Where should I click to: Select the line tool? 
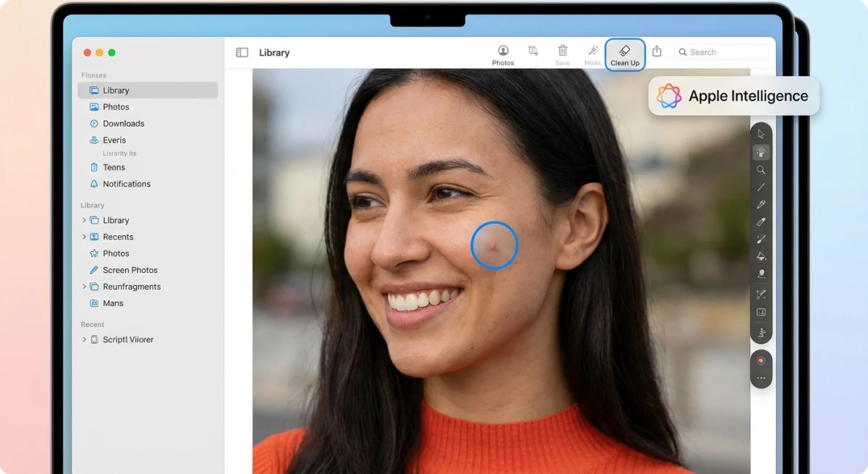761,187
